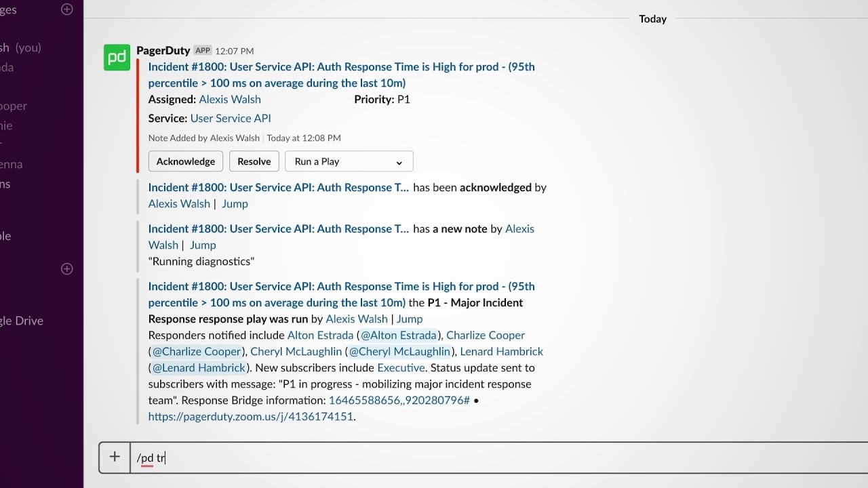Click Jump link in the response play message
Screen dimensions: 868x488
[x=410, y=319]
